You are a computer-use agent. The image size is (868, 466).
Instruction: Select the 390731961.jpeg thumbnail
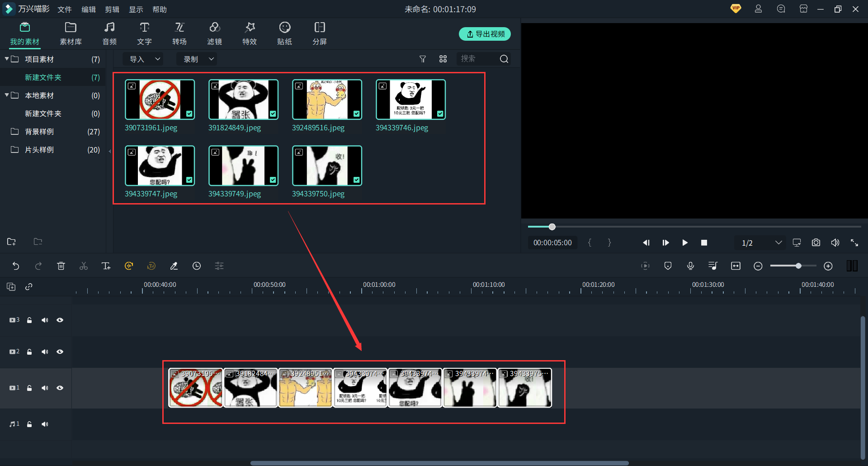[x=160, y=100]
